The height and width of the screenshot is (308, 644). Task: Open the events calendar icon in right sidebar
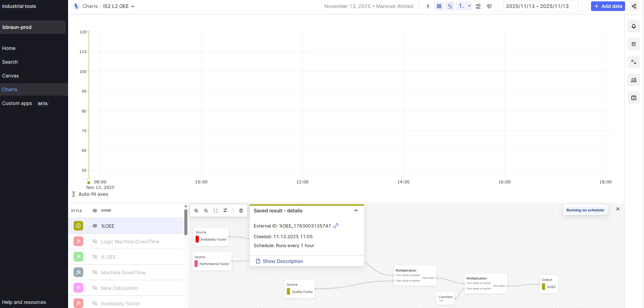pyautogui.click(x=634, y=98)
